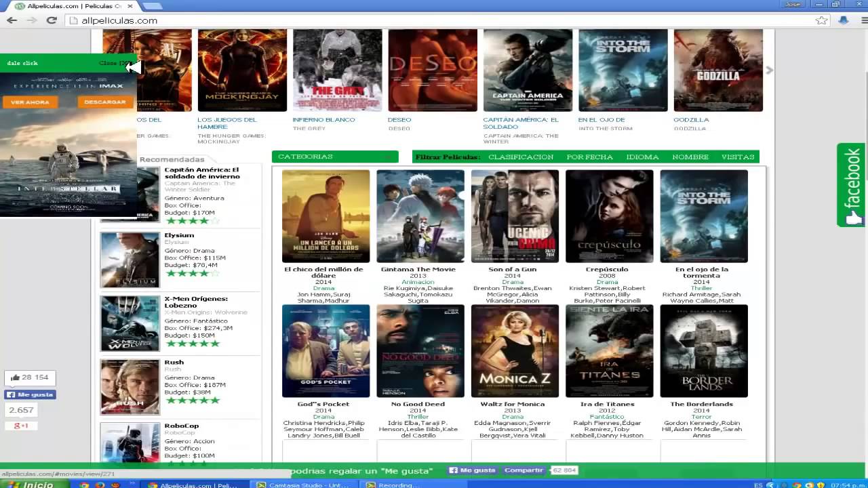Click VER AHORA on the Interstellar ad
The image size is (868, 488).
pos(30,102)
